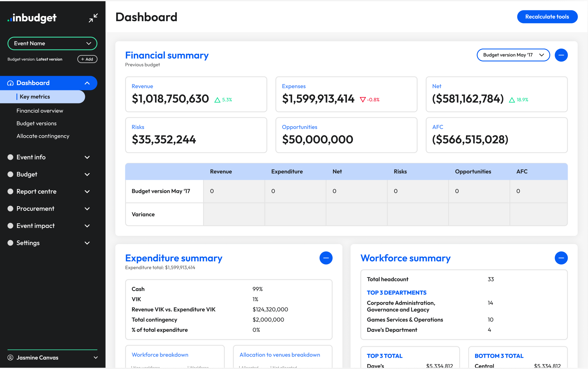The image size is (588, 369).
Task: Add a new budget version using + Add
Action: [x=87, y=59]
